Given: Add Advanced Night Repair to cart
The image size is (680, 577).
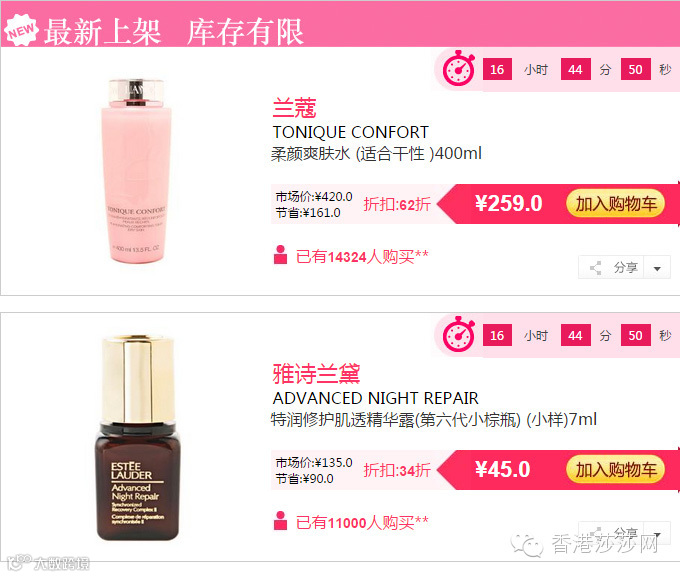Looking at the screenshot, I should (x=615, y=469).
